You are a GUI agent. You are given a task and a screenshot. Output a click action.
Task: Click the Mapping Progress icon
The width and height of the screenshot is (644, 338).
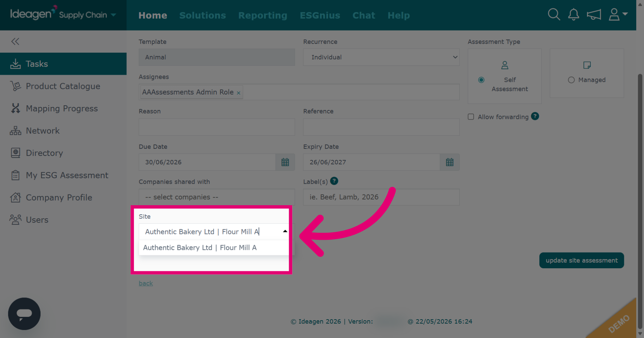click(x=15, y=108)
